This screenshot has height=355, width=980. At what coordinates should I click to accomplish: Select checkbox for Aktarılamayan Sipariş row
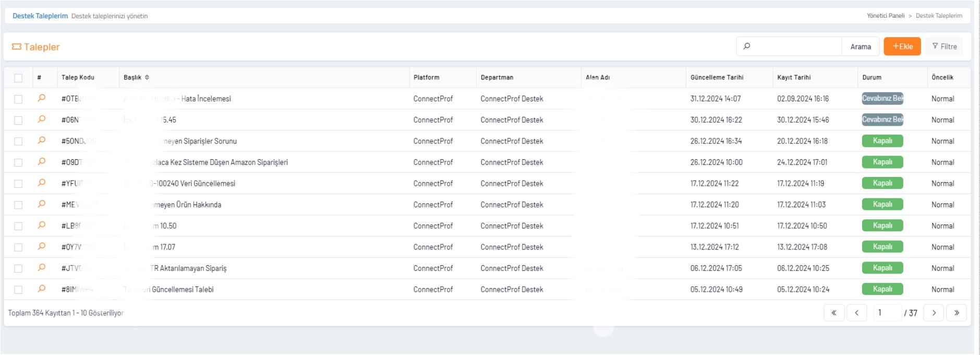(x=18, y=268)
